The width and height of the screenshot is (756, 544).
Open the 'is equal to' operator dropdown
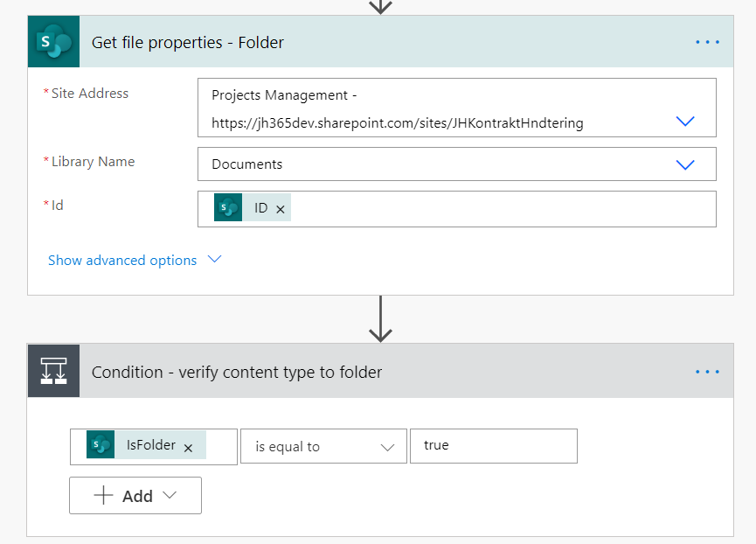(388, 446)
